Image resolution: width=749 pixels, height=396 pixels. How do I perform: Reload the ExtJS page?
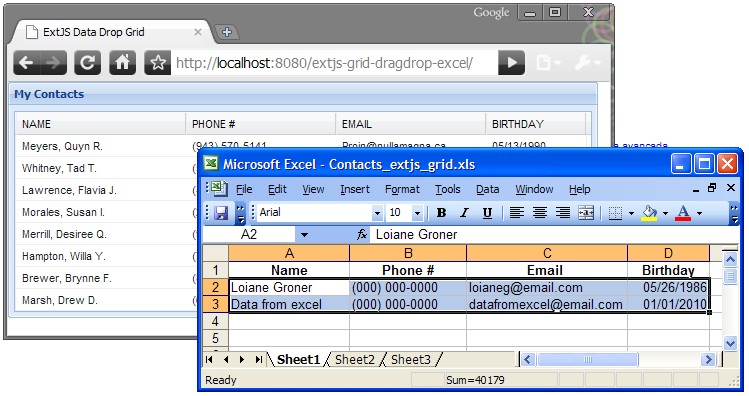pos(87,63)
